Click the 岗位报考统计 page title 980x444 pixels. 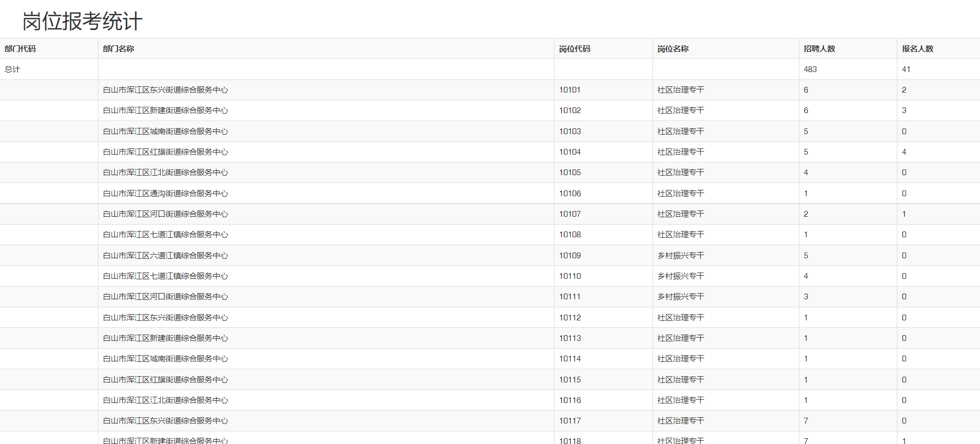pyautogui.click(x=82, y=22)
